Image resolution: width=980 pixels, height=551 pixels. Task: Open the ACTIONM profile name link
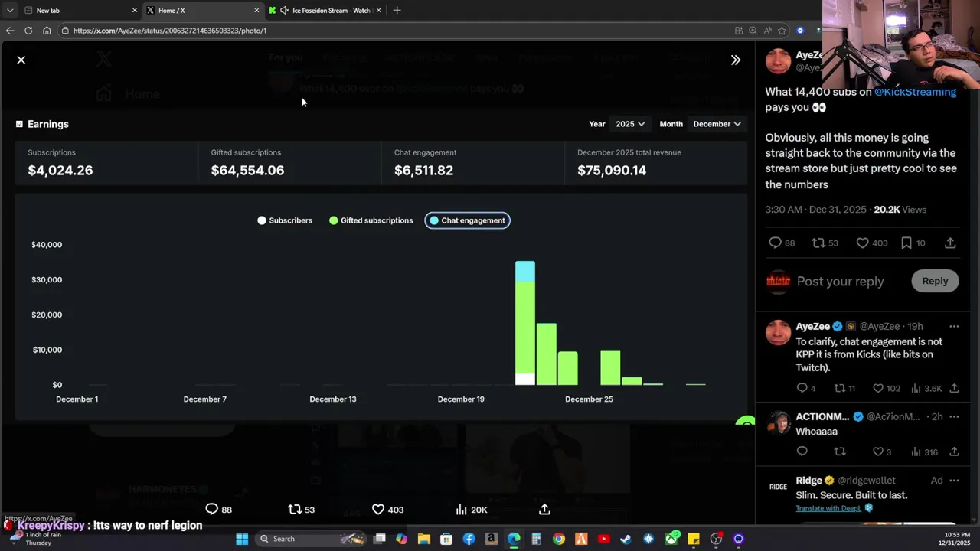pyautogui.click(x=822, y=417)
